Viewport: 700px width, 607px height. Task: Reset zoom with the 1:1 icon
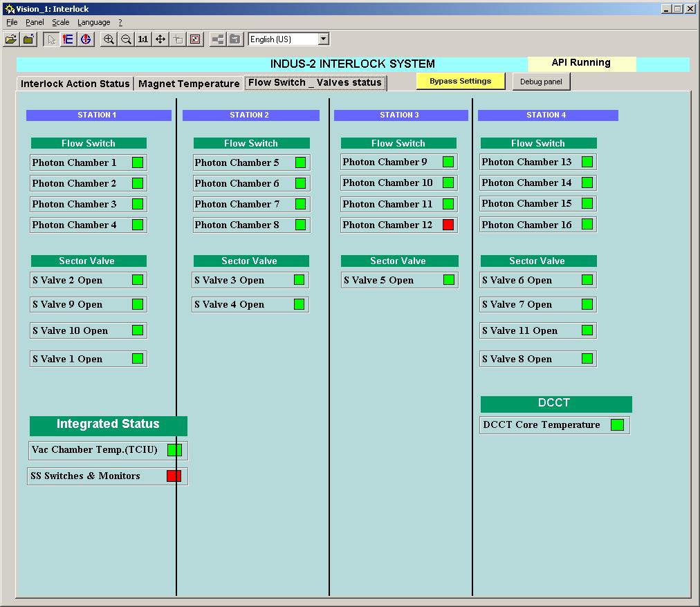click(143, 39)
